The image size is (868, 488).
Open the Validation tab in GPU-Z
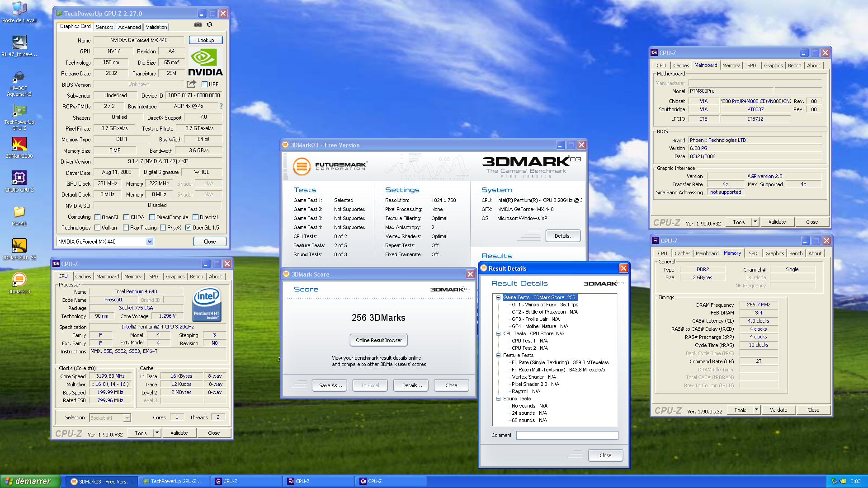pos(156,27)
